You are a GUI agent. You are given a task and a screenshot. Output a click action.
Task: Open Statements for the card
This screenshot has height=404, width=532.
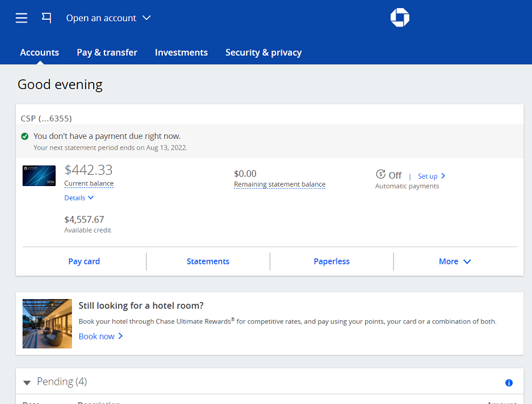pos(207,261)
